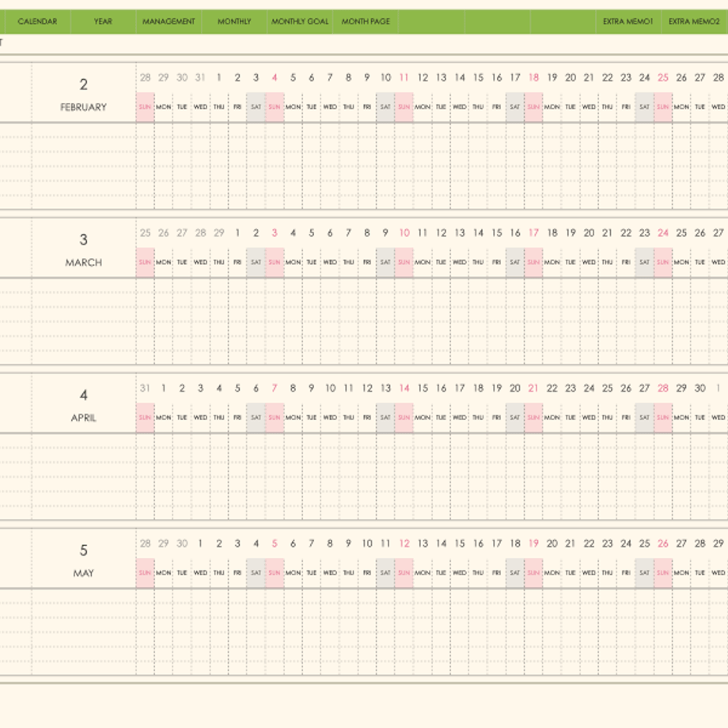Select month number 2 above FEBRUARY
The width and height of the screenshot is (728, 728).
click(x=84, y=85)
